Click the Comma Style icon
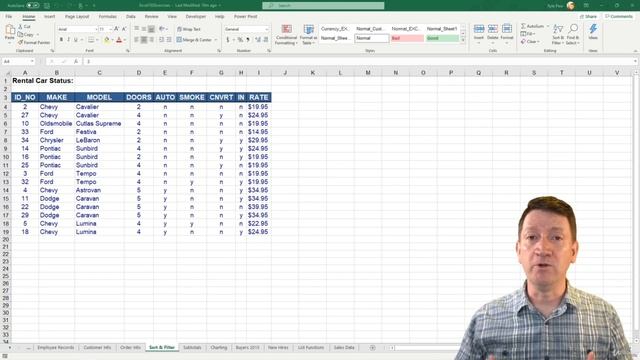Screen dimensions: 640x360 [x=248, y=40]
